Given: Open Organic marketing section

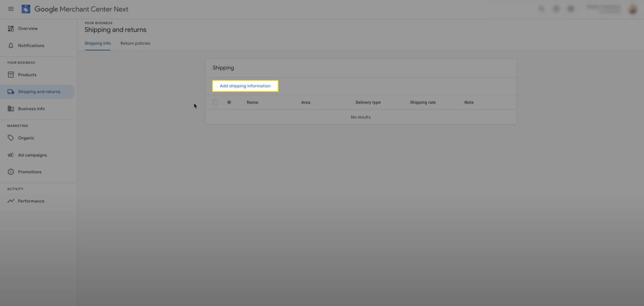Looking at the screenshot, I should [26, 138].
